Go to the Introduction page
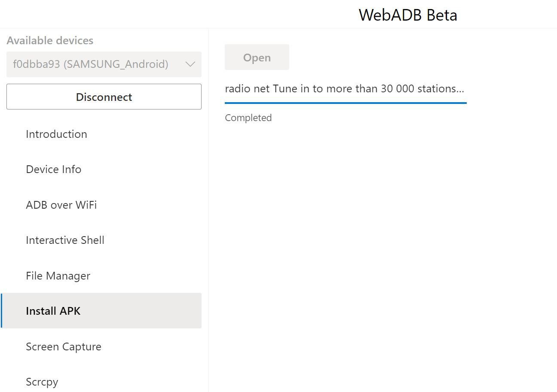 click(x=56, y=134)
